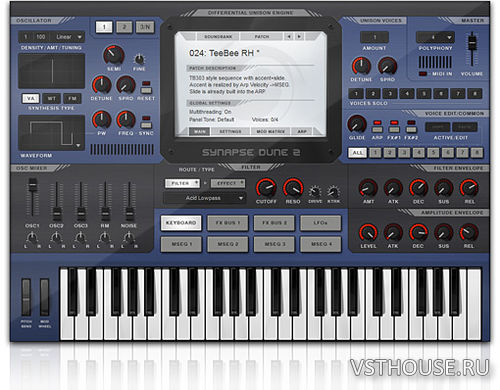The image size is (500, 390).
Task: Open the FILTER route dropdown
Action: tap(182, 183)
